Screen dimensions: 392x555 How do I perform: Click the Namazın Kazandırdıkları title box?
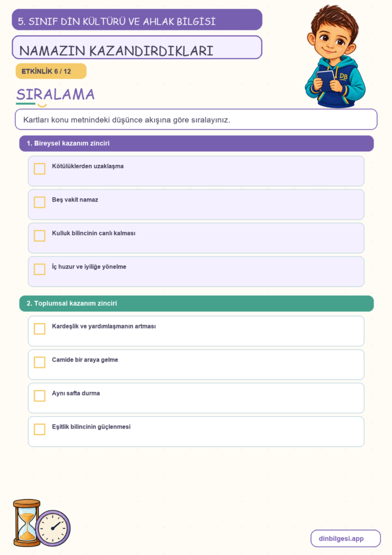pos(137,48)
